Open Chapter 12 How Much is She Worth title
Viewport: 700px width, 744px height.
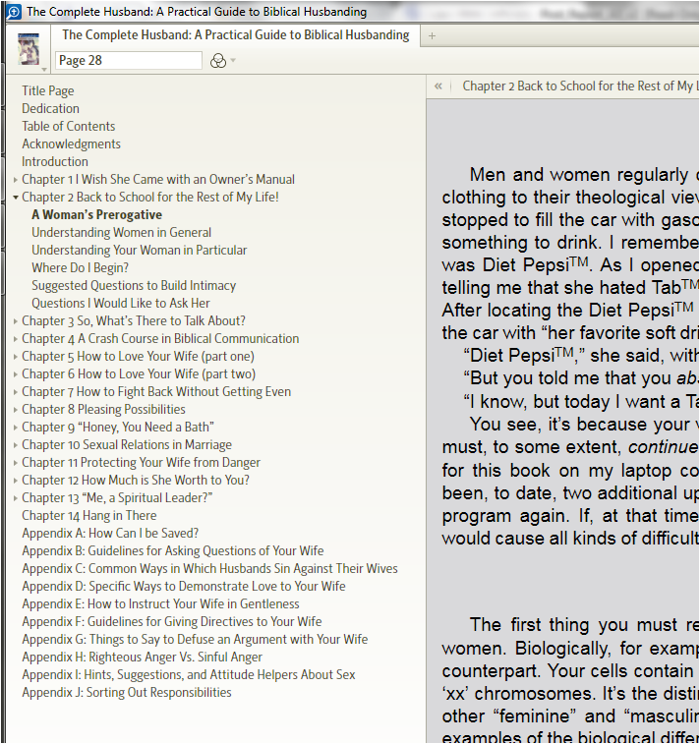point(136,481)
